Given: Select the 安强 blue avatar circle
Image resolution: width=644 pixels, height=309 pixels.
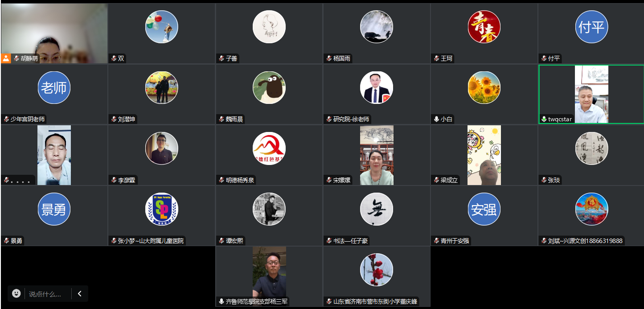Looking at the screenshot, I should tap(484, 209).
